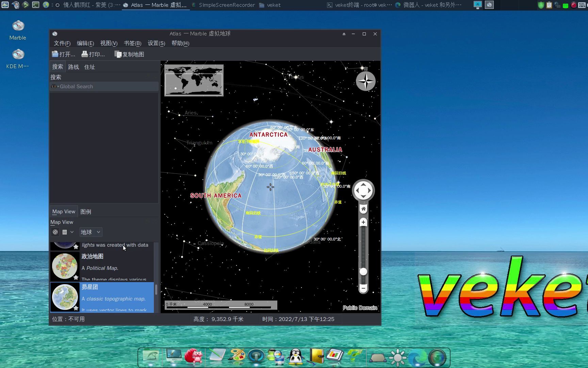Click the globe projection icon button

pos(55,232)
